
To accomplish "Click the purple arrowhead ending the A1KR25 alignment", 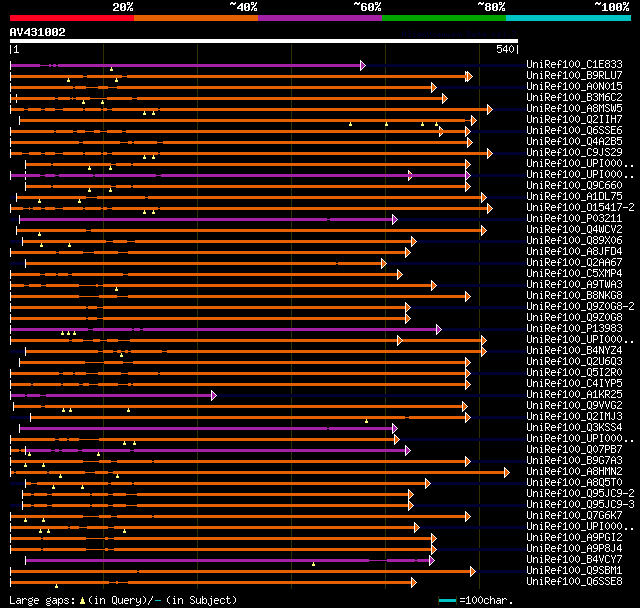I will pyautogui.click(x=214, y=395).
